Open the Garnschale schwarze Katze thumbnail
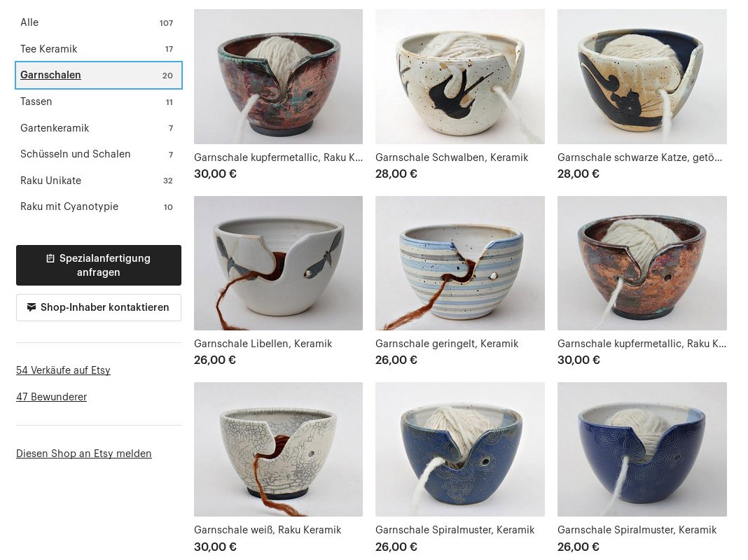 tap(642, 77)
